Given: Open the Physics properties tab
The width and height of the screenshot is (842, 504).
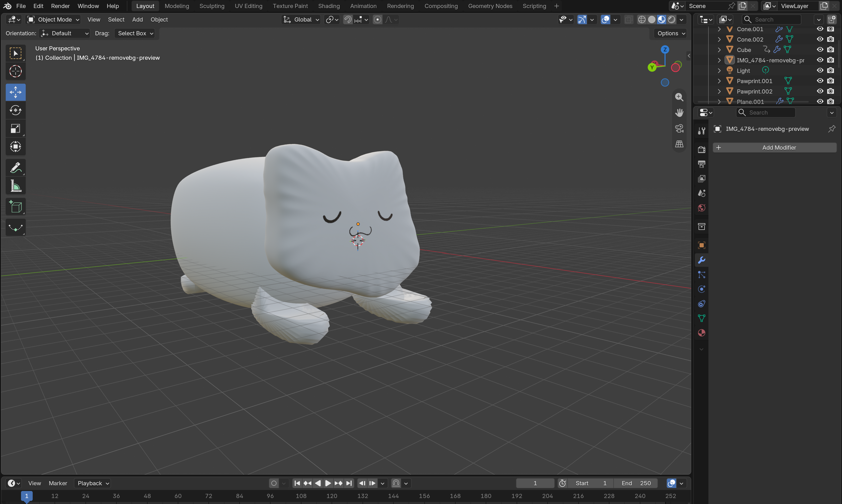Looking at the screenshot, I should (701, 289).
